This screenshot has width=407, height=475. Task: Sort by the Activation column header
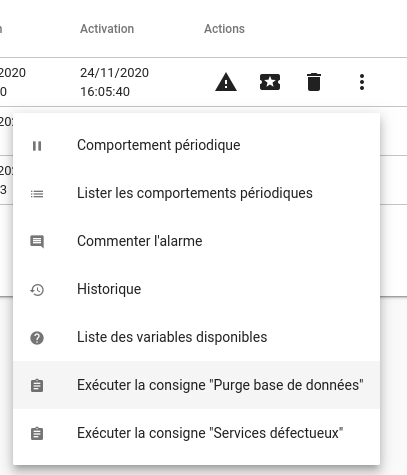(107, 29)
